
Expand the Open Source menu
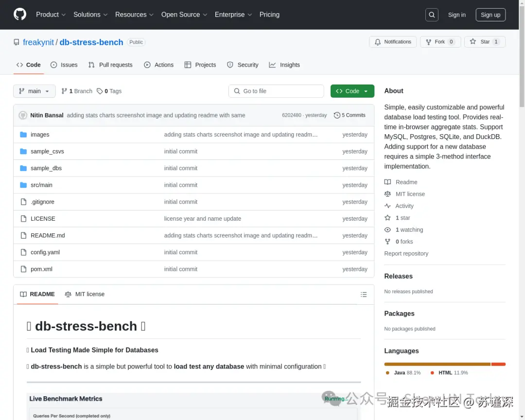click(184, 15)
